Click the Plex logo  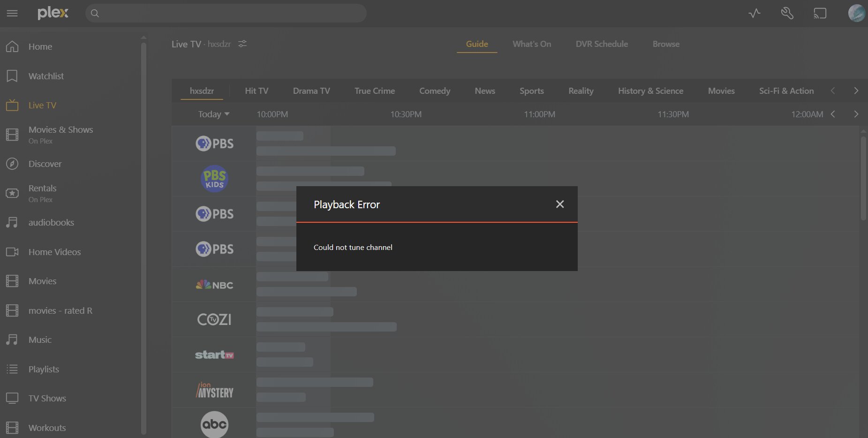click(x=53, y=13)
